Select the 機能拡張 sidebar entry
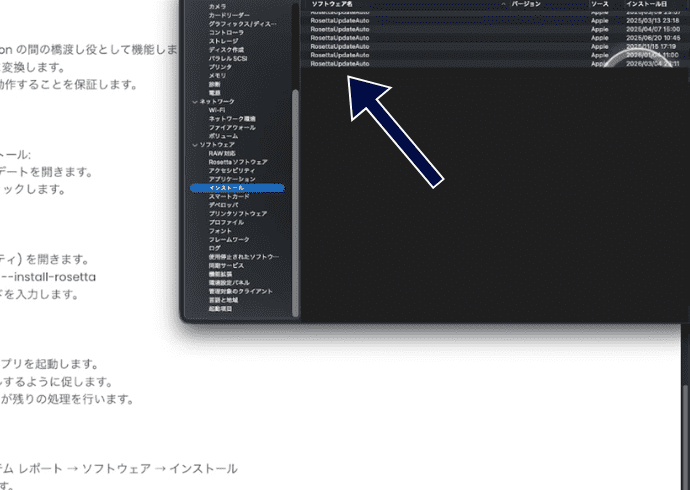 tap(222, 274)
